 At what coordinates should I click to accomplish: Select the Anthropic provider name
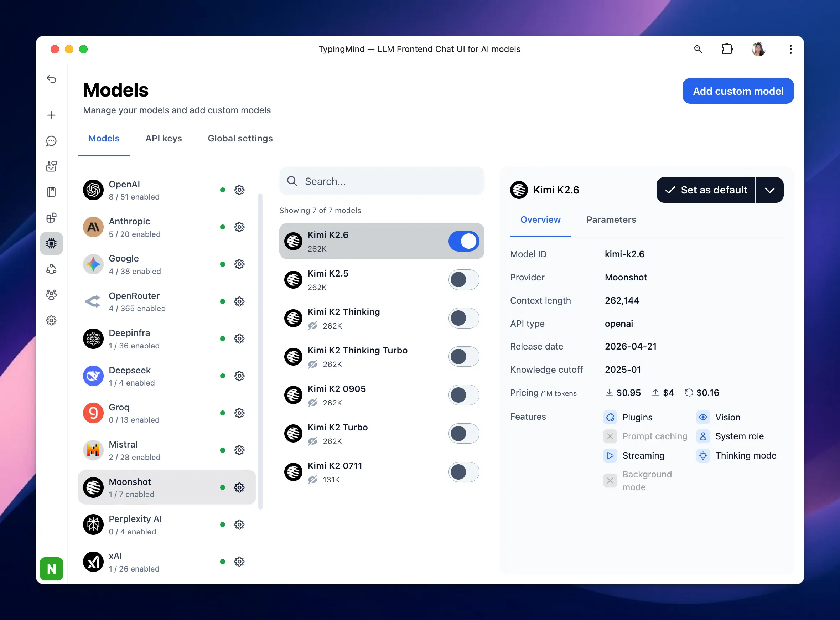click(129, 221)
